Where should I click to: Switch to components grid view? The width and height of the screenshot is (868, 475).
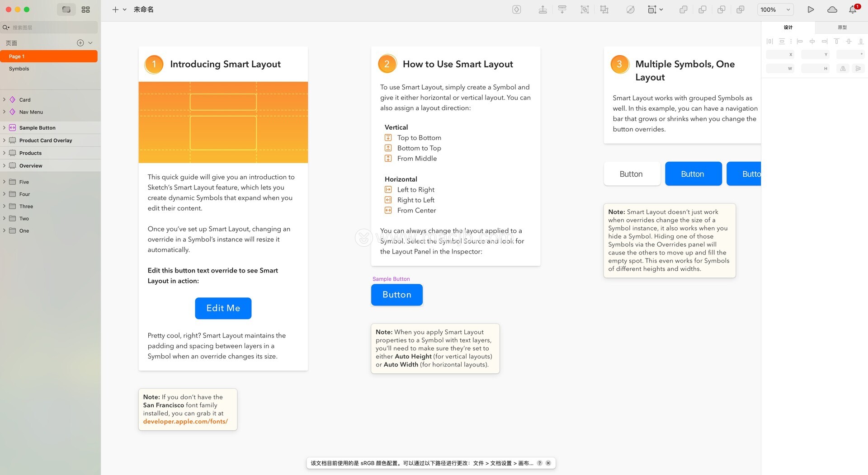click(x=85, y=9)
